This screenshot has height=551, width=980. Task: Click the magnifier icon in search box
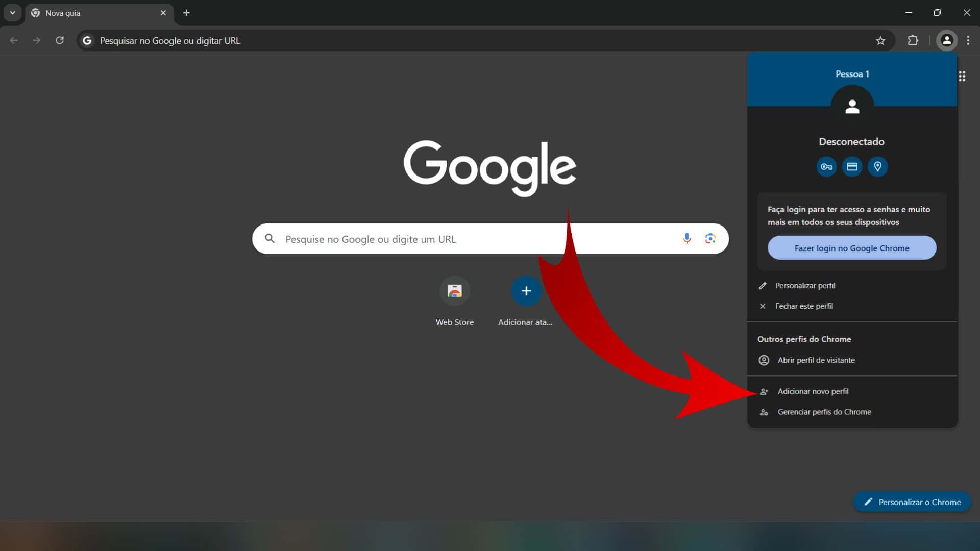coord(270,238)
